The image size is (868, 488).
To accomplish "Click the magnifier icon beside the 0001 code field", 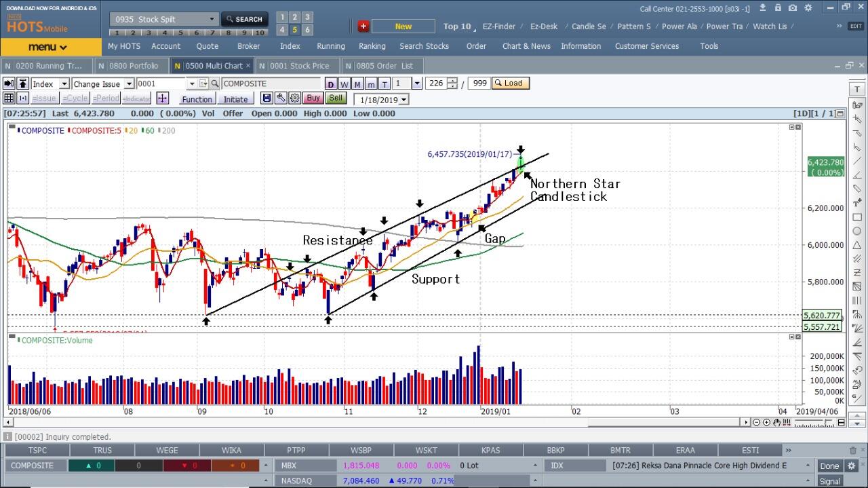I will [x=214, y=83].
